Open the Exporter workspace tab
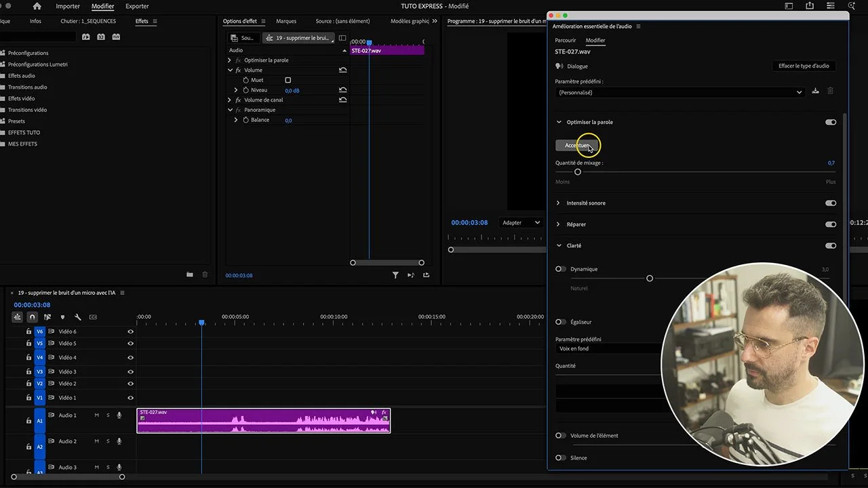The height and width of the screenshot is (488, 868). pos(137,6)
